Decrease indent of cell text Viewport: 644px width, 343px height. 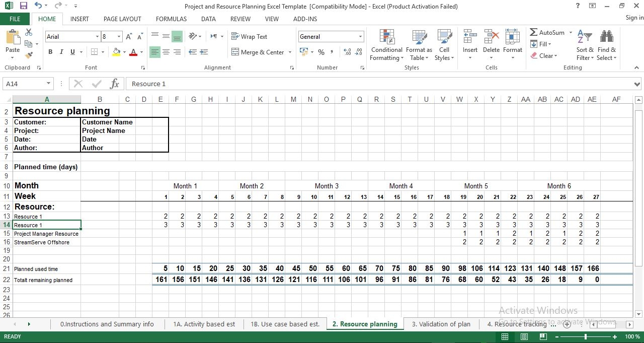pos(193,52)
